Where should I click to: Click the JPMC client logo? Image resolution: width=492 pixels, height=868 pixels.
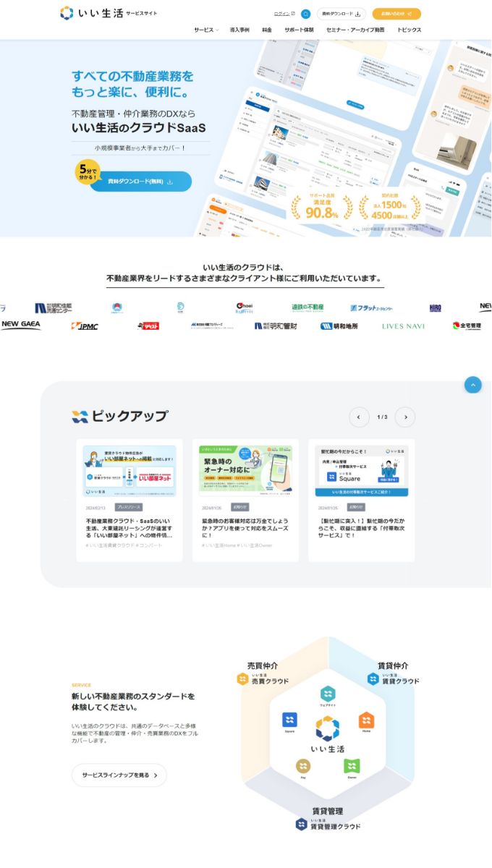coord(85,326)
